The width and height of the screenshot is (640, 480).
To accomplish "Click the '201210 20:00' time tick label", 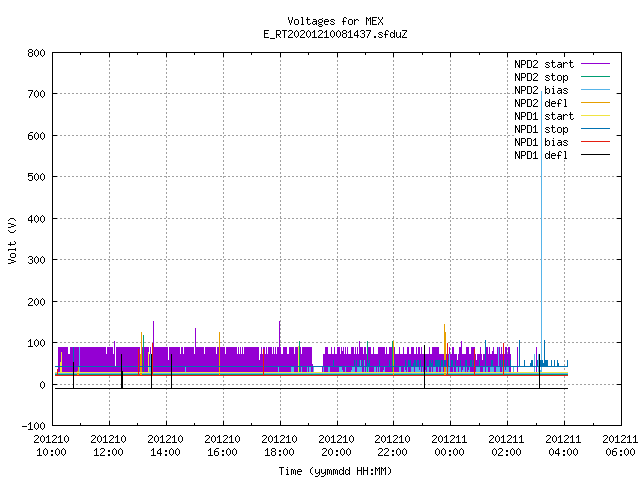I will (x=336, y=446).
